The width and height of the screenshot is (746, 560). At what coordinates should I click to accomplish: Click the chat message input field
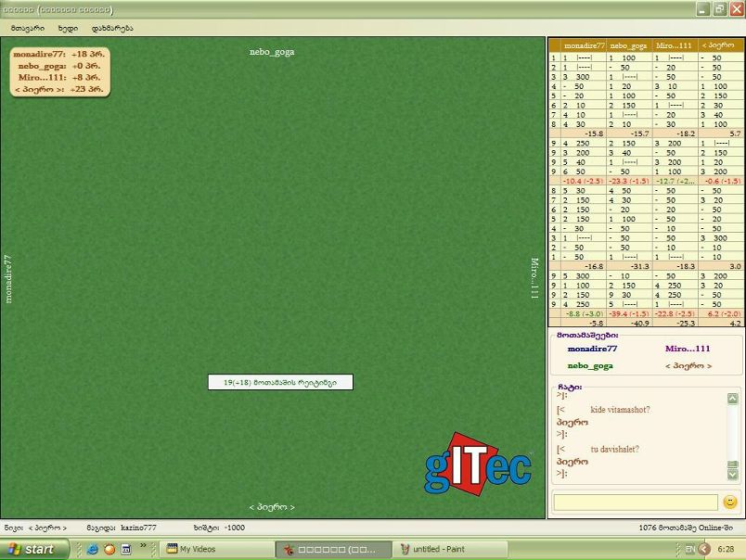click(635, 502)
